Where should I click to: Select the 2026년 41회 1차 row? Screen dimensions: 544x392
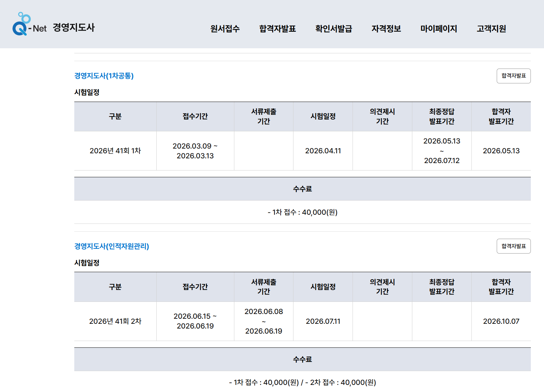115,151
